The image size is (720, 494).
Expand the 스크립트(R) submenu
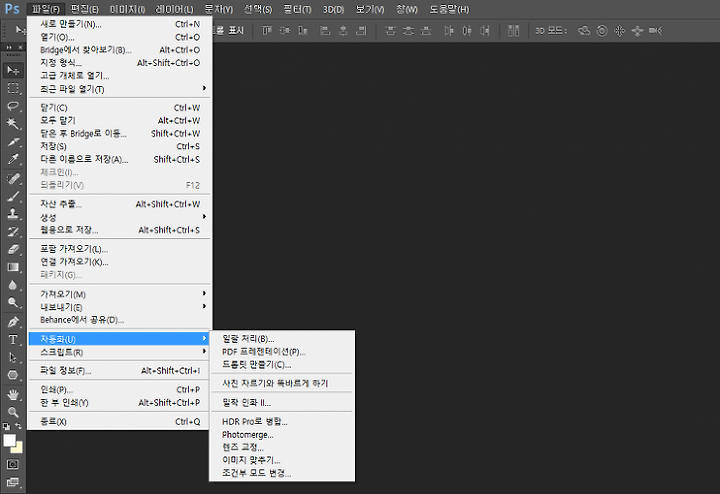point(119,352)
